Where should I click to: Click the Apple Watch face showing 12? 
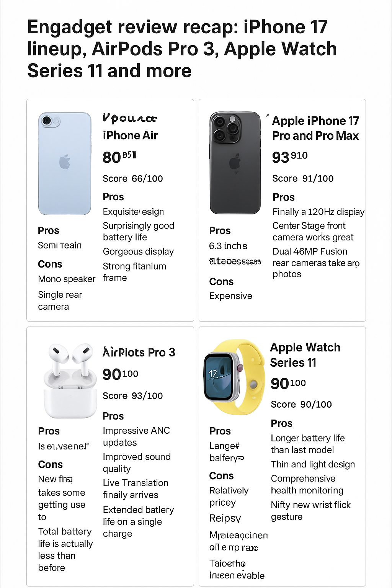218,376
